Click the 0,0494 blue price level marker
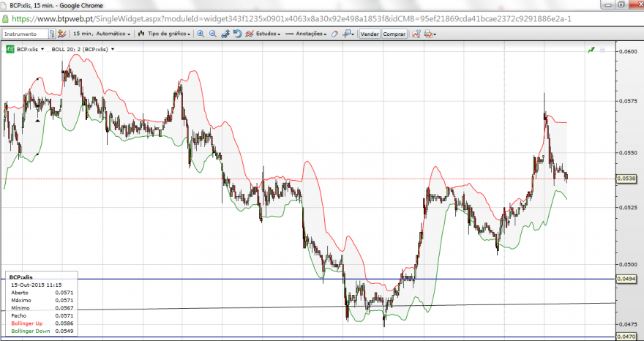This screenshot has width=644, height=341. click(626, 279)
